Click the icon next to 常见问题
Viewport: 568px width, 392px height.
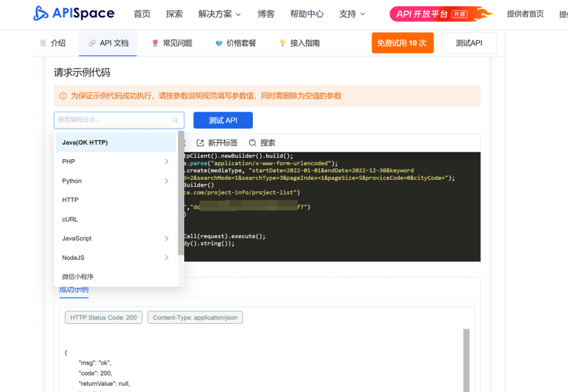(155, 43)
